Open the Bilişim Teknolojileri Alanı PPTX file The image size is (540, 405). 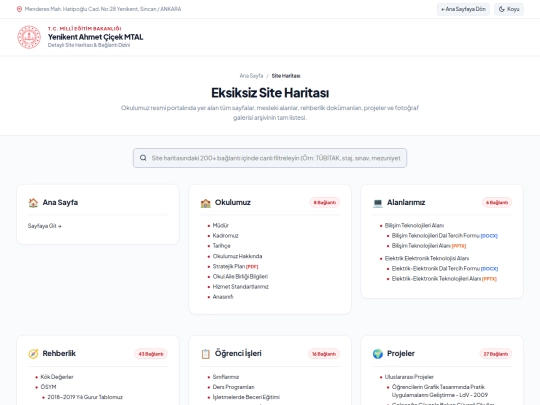point(429,246)
